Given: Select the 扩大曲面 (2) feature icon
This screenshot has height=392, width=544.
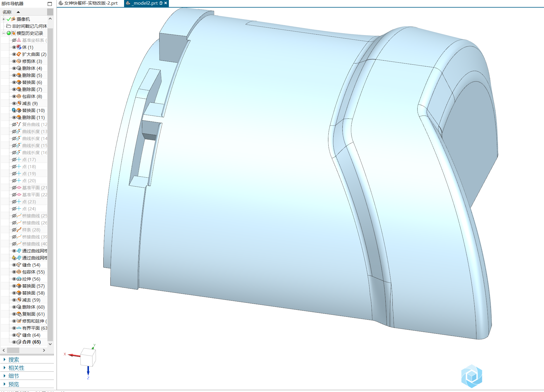Looking at the screenshot, I should [x=19, y=54].
